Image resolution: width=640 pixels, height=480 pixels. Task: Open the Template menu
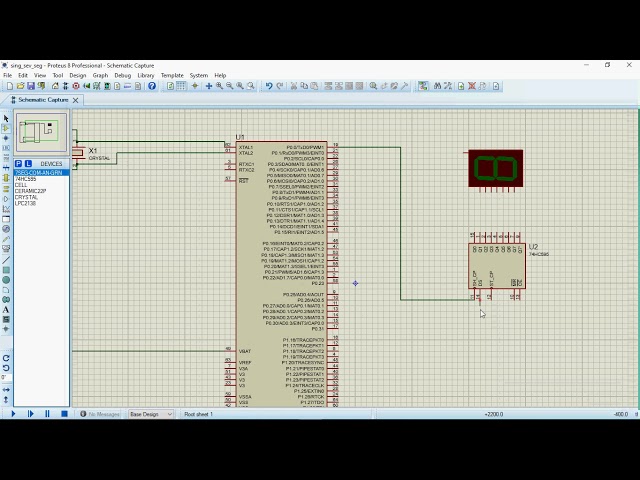(x=172, y=75)
